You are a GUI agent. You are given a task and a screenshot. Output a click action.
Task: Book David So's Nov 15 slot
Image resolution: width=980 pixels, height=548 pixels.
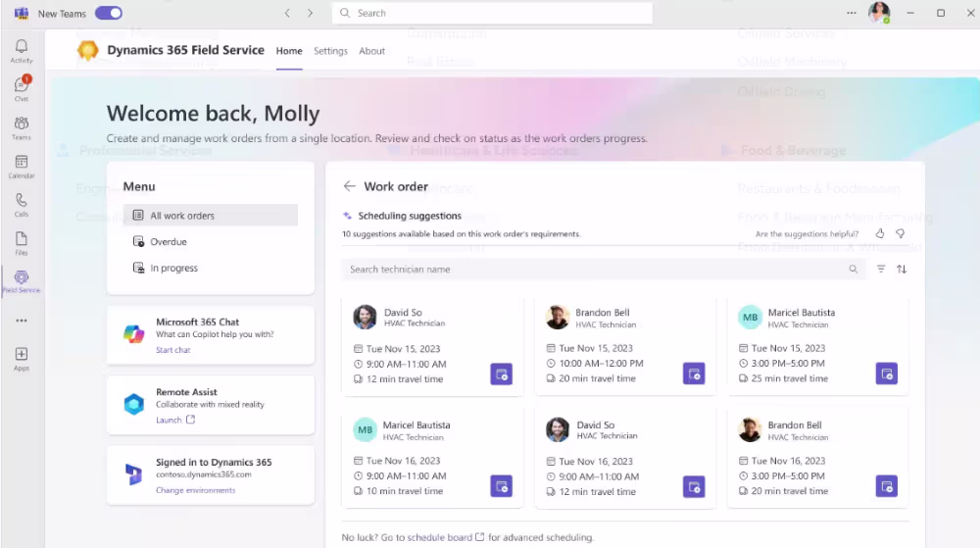click(x=501, y=374)
